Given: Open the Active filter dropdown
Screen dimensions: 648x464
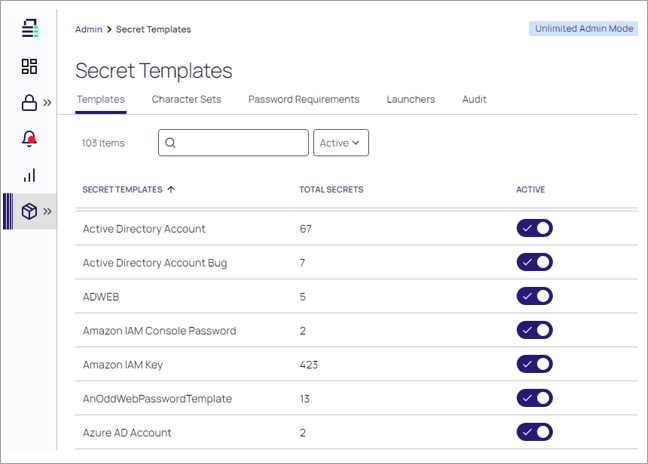Looking at the screenshot, I should (x=341, y=143).
